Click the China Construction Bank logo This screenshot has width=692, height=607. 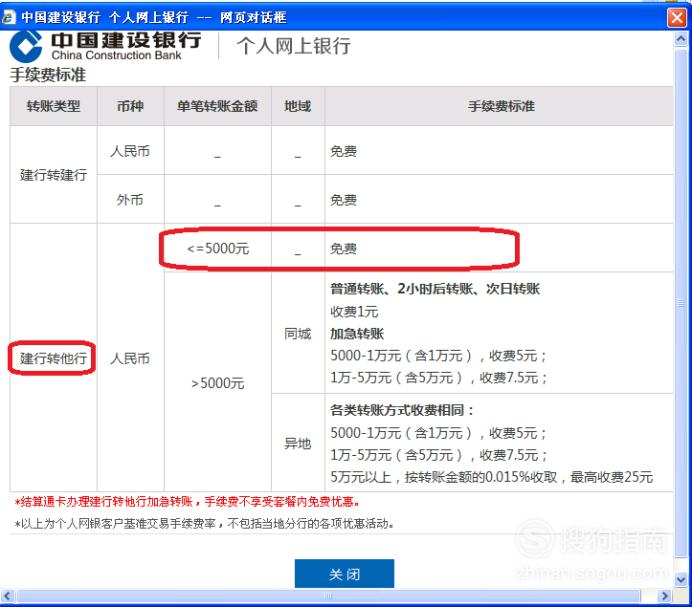pos(105,46)
